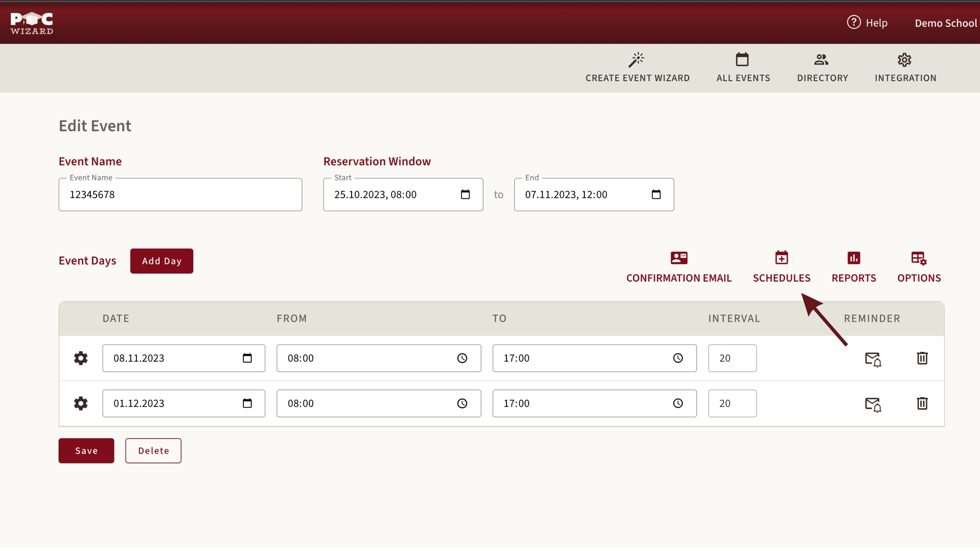Open Reports label
This screenshot has height=551, width=980.
(854, 278)
